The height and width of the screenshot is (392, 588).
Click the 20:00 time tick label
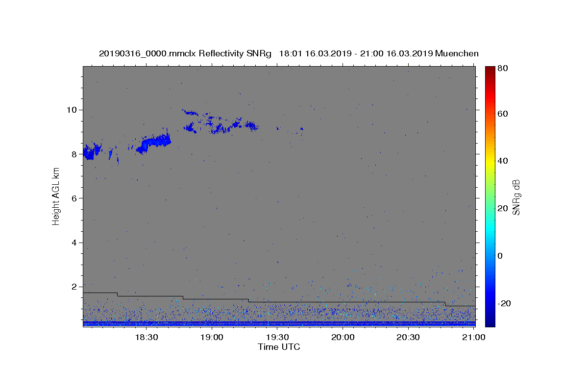pyautogui.click(x=343, y=338)
